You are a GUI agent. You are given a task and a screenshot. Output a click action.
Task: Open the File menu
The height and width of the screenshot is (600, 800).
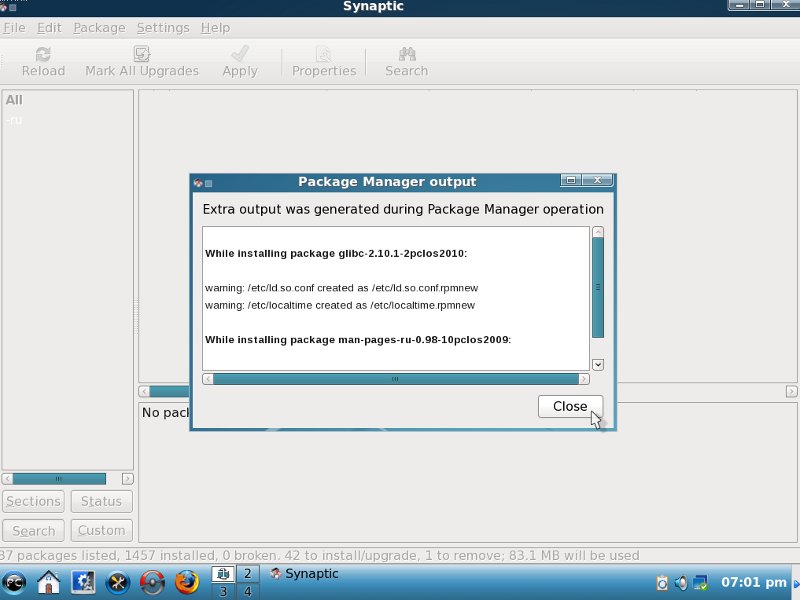[x=14, y=28]
